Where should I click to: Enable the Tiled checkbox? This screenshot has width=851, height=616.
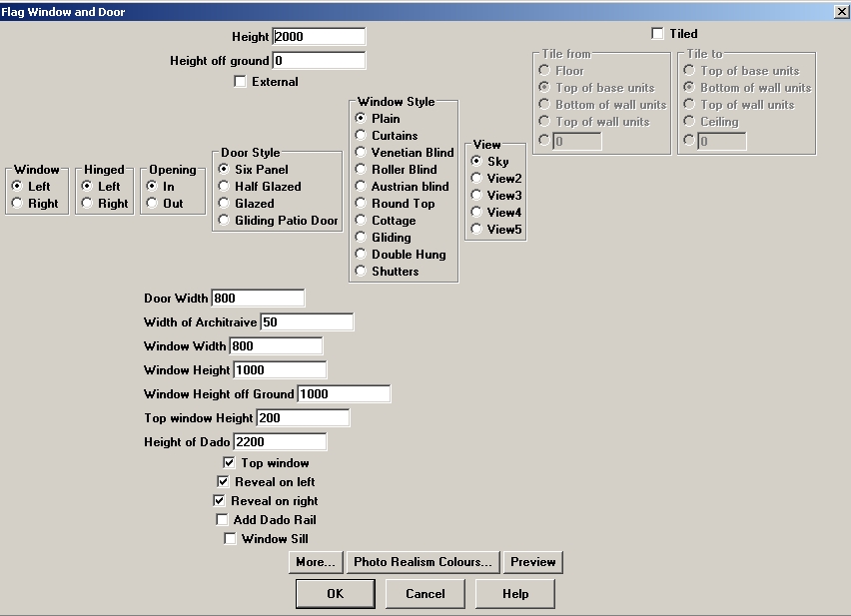coord(657,34)
